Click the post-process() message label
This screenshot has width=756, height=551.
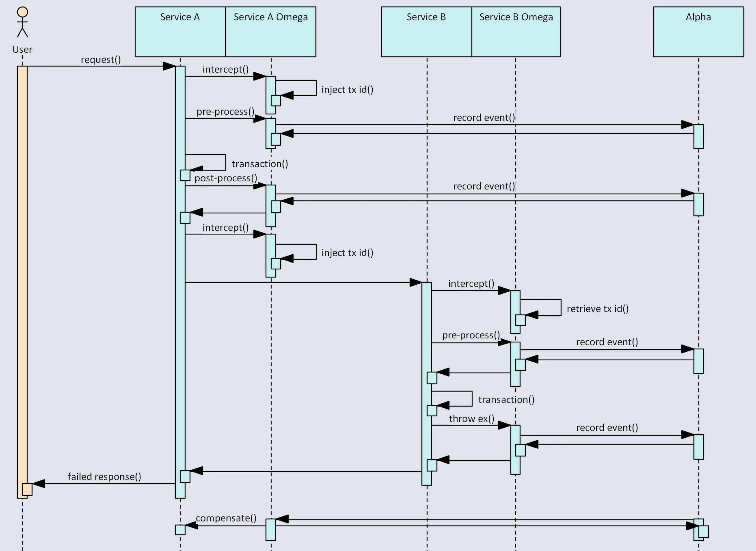(226, 178)
